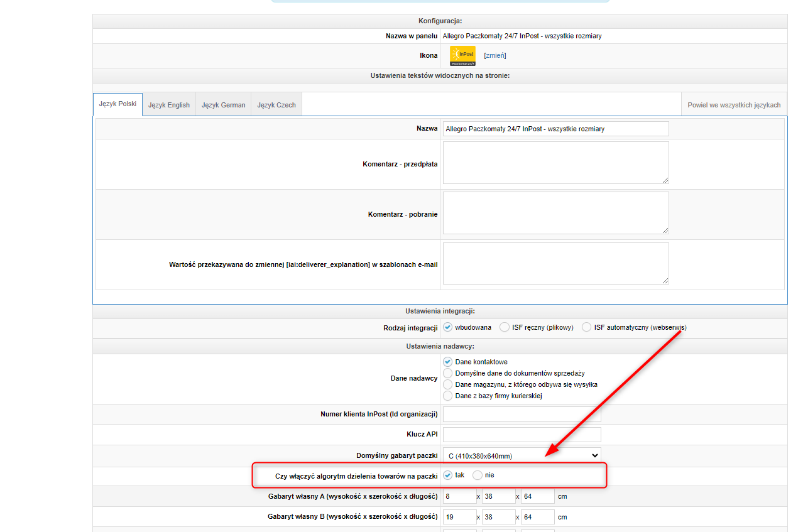This screenshot has width=803, height=532.
Task: Click Gabaryt własny B length field
Action: pos(538,517)
